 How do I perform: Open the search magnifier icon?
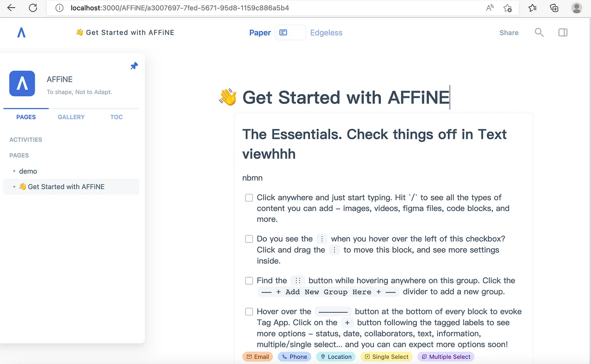click(539, 32)
